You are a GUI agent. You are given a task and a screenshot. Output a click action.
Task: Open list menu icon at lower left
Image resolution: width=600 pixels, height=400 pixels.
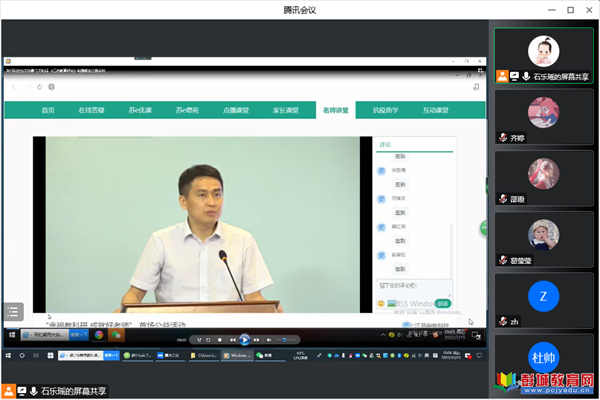coord(13,312)
